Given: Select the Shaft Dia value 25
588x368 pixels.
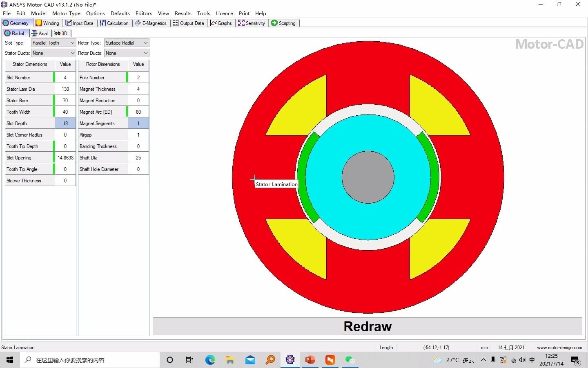Looking at the screenshot, I should [138, 158].
